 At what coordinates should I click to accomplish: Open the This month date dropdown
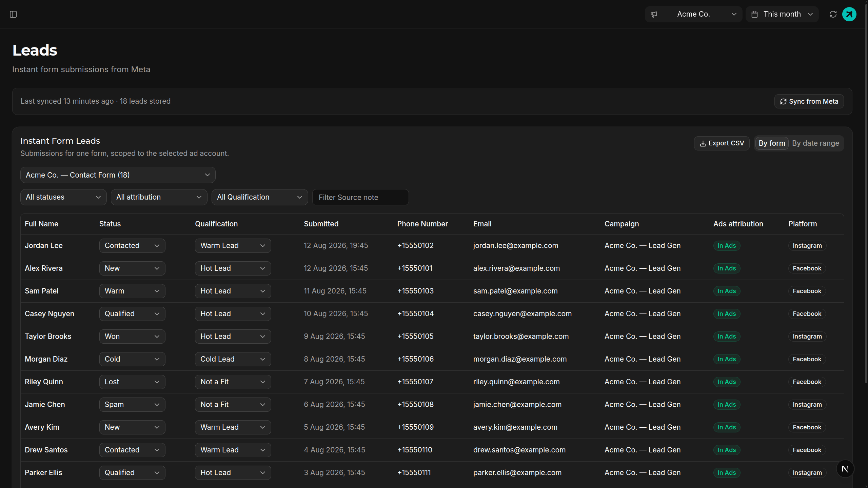click(782, 14)
